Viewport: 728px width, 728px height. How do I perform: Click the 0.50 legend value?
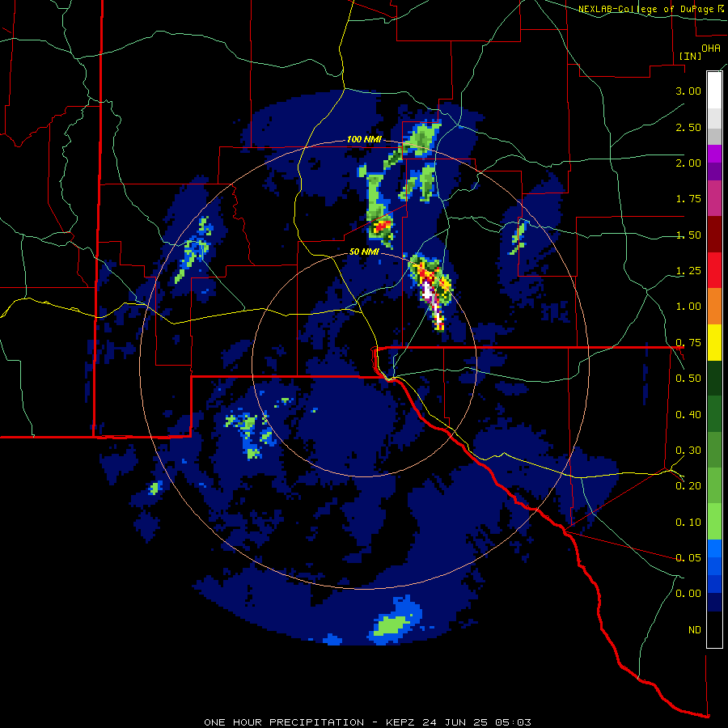click(x=688, y=379)
